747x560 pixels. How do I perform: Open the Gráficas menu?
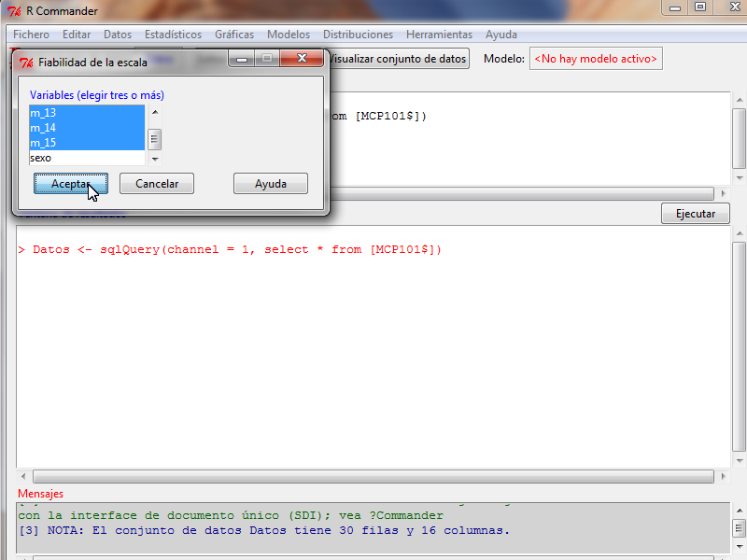233,35
